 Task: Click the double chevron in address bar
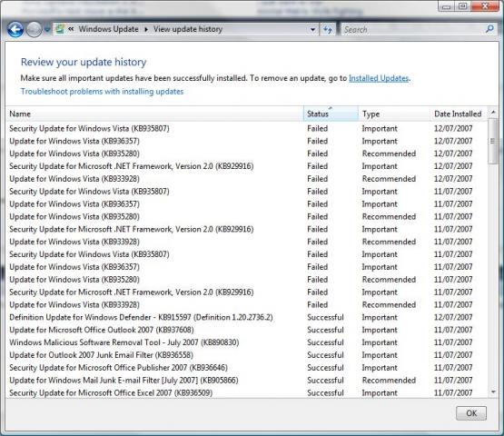point(71,29)
